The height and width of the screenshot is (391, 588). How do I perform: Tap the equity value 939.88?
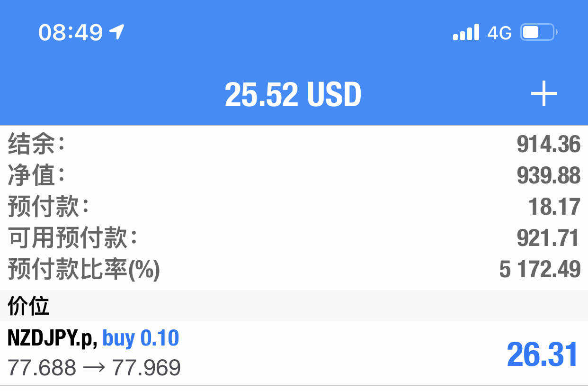548,176
